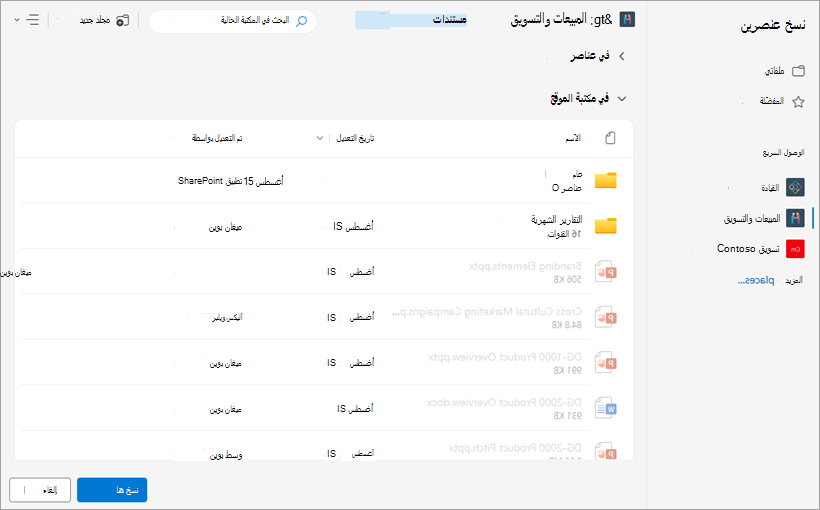Click the إلغاء cancel button
This screenshot has width=820, height=510.
click(40, 490)
